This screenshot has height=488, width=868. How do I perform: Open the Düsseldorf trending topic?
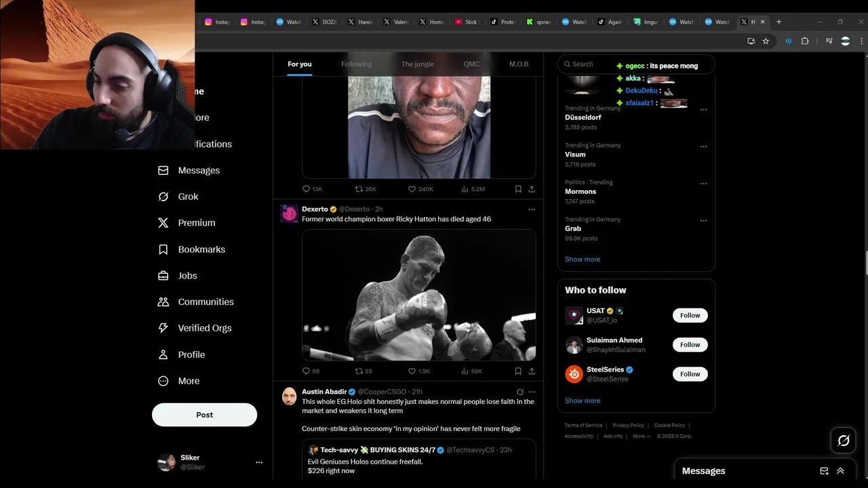tap(583, 117)
